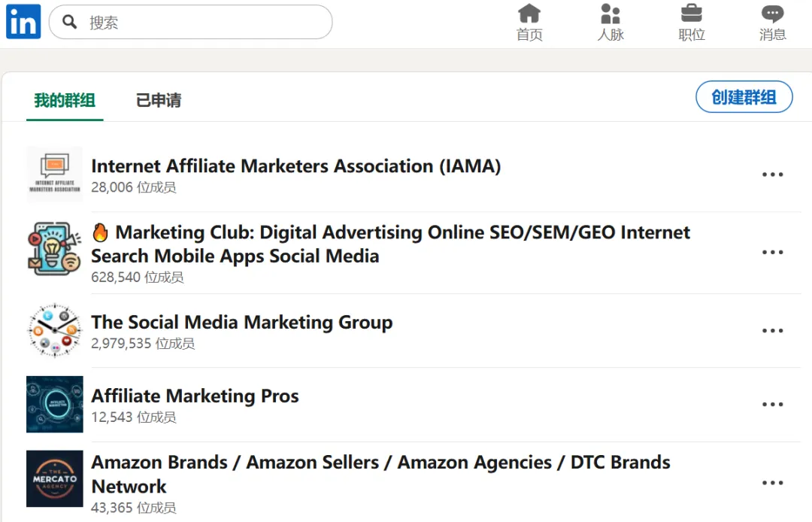Viewport: 812px width, 522px height.
Task: Switch to the 我的群组 tab
Action: tap(65, 100)
